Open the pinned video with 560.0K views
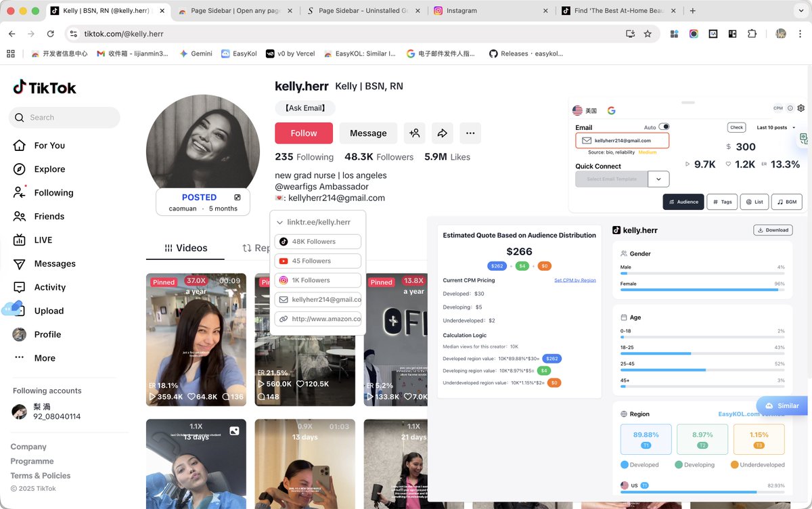This screenshot has width=812, height=509. (305, 340)
